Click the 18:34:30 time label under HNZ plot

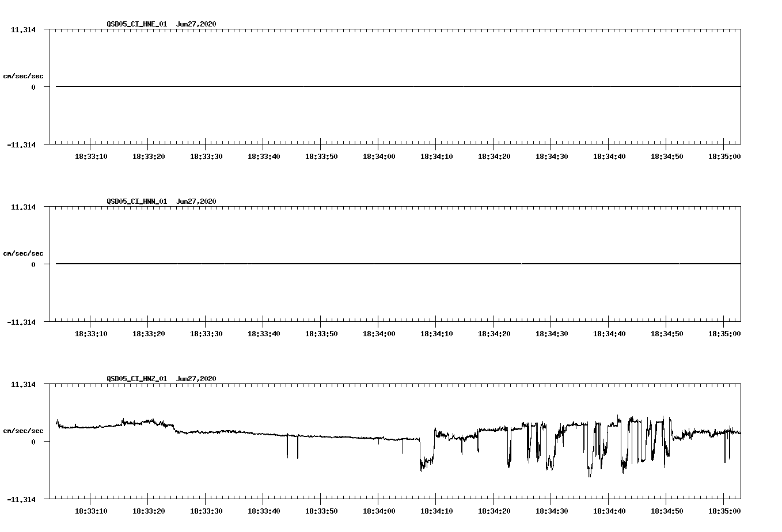[x=552, y=511]
